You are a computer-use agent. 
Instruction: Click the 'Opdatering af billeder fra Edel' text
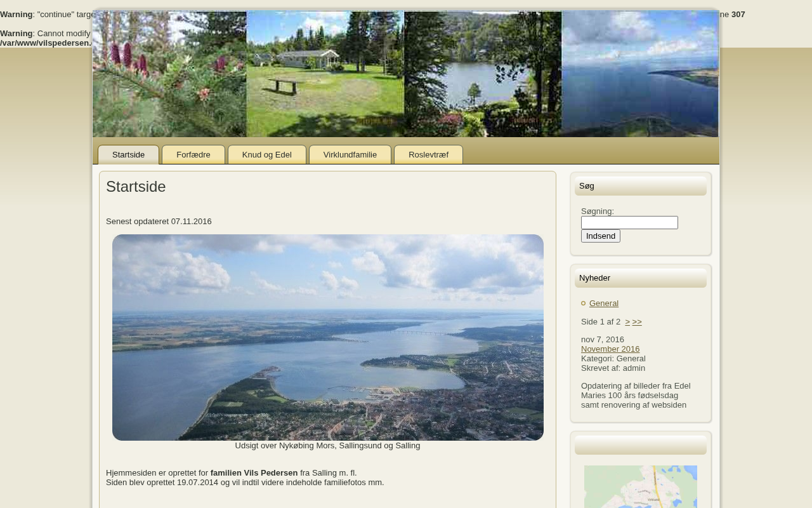[636, 386]
